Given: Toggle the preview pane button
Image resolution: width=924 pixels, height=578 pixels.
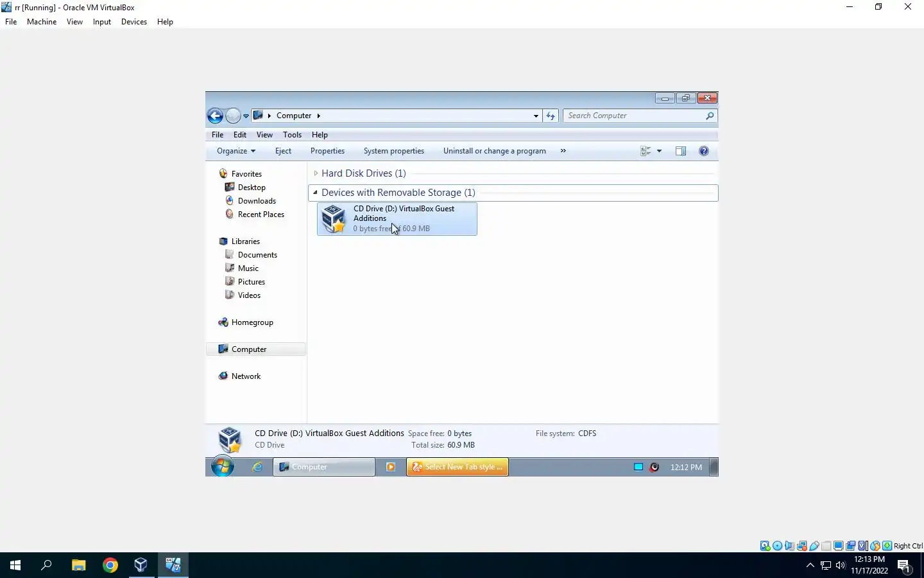Looking at the screenshot, I should 681,151.
